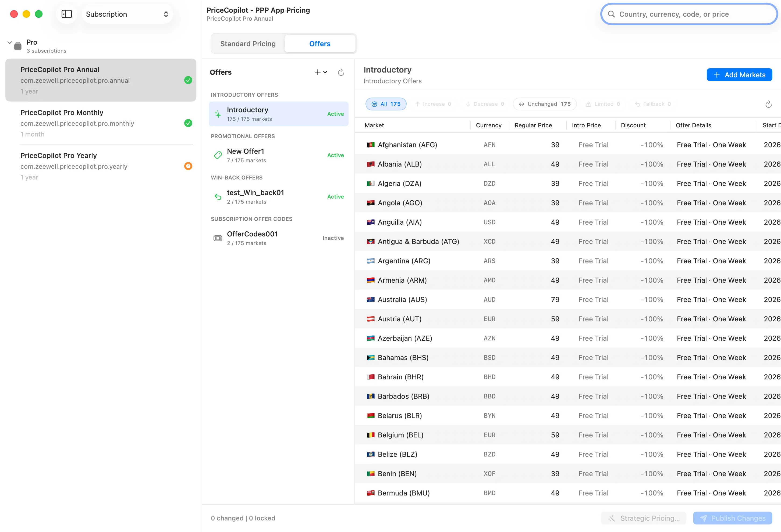Click the win-back return arrow icon
Image resolution: width=781 pixels, height=532 pixels.
tap(218, 197)
